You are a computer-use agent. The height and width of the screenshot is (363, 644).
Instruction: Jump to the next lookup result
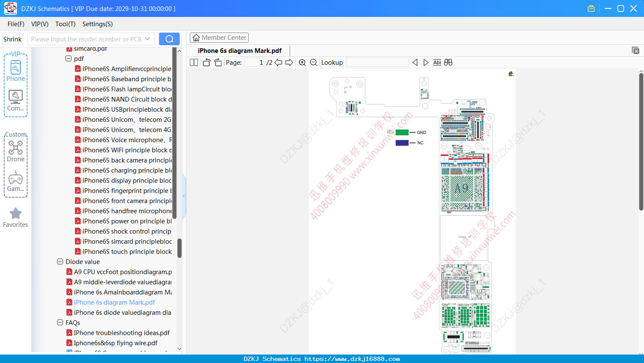pos(426,63)
